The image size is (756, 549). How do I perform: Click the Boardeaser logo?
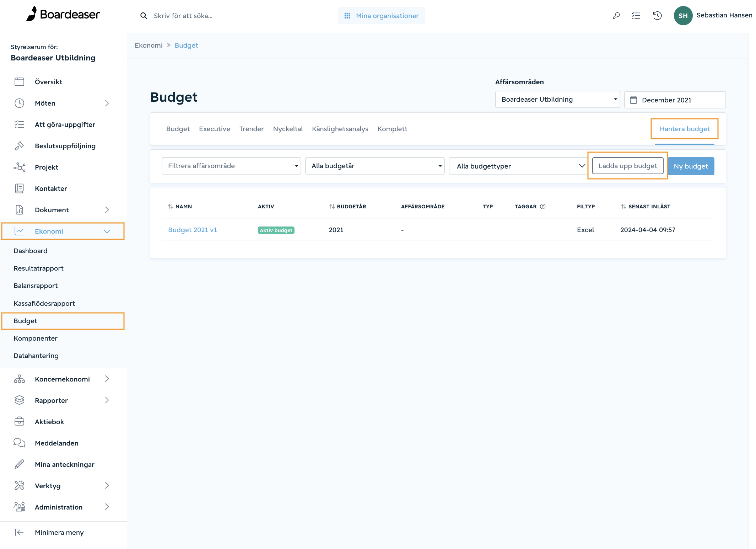63,14
